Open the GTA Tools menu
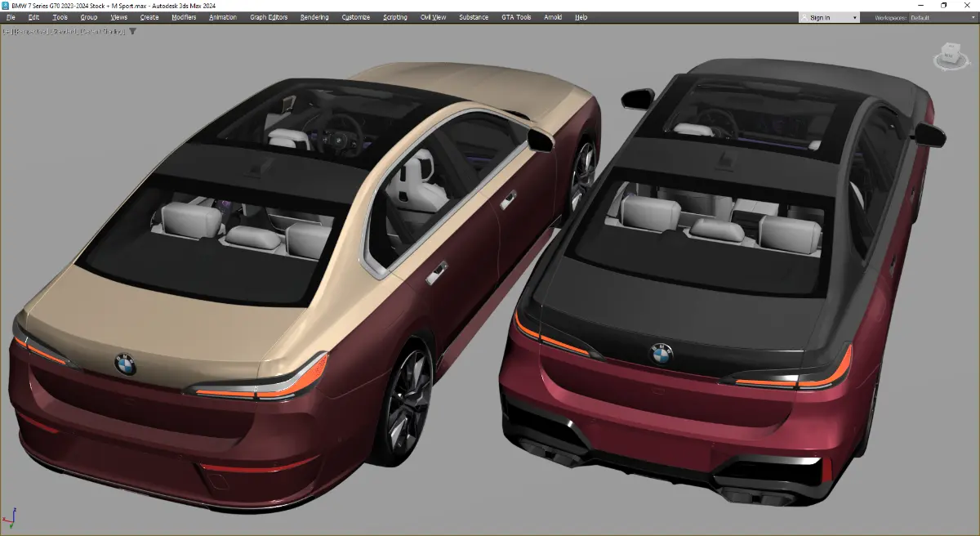The image size is (980, 536). (x=516, y=17)
